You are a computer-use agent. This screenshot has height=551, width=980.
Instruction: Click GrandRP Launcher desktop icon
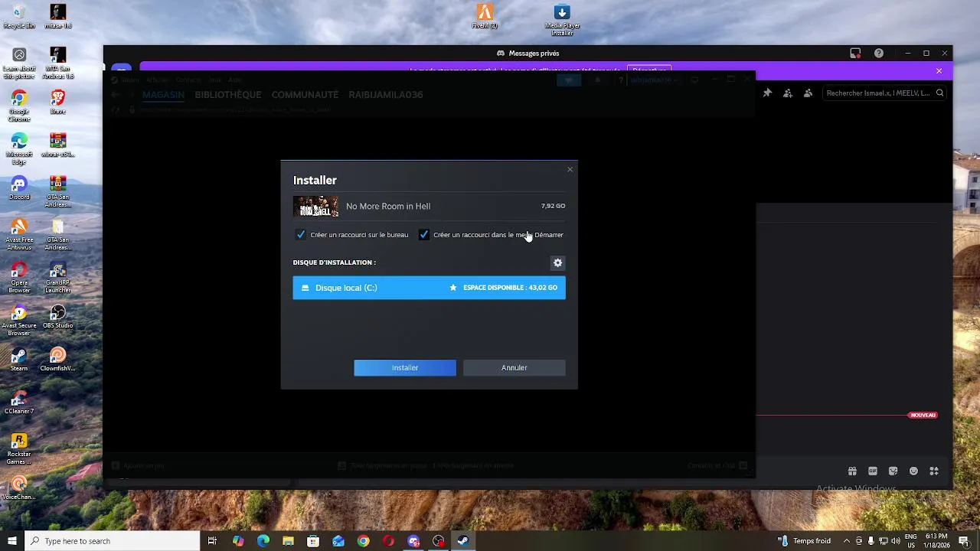[x=57, y=277]
